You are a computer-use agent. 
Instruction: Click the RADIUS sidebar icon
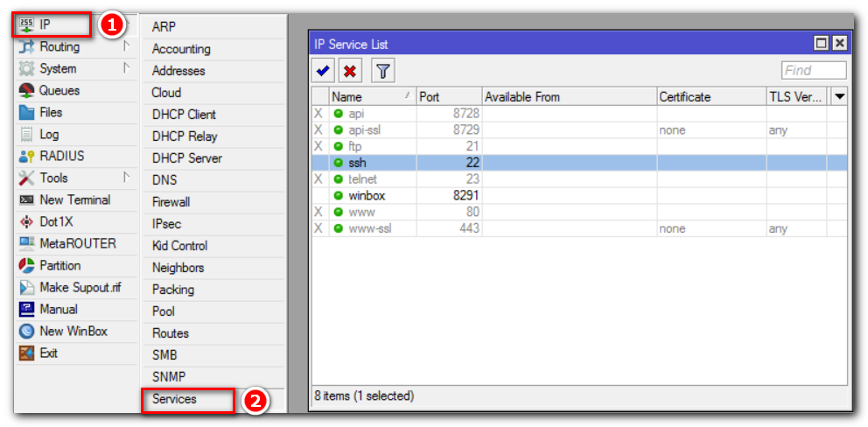pos(26,157)
